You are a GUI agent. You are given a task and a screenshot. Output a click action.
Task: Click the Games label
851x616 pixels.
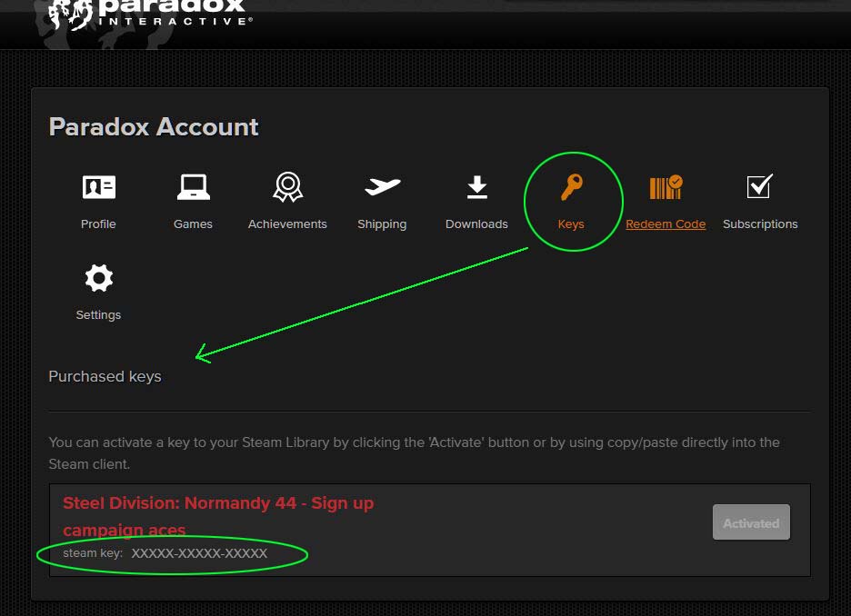194,224
